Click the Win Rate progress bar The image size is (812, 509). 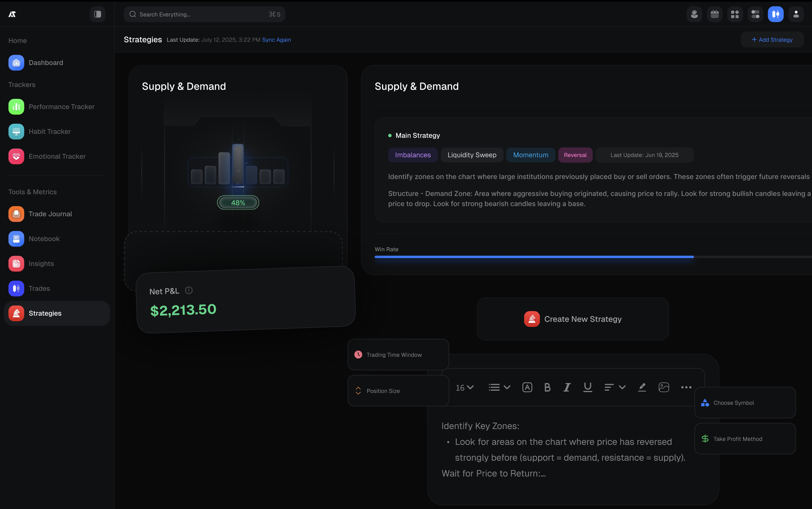[x=534, y=257]
